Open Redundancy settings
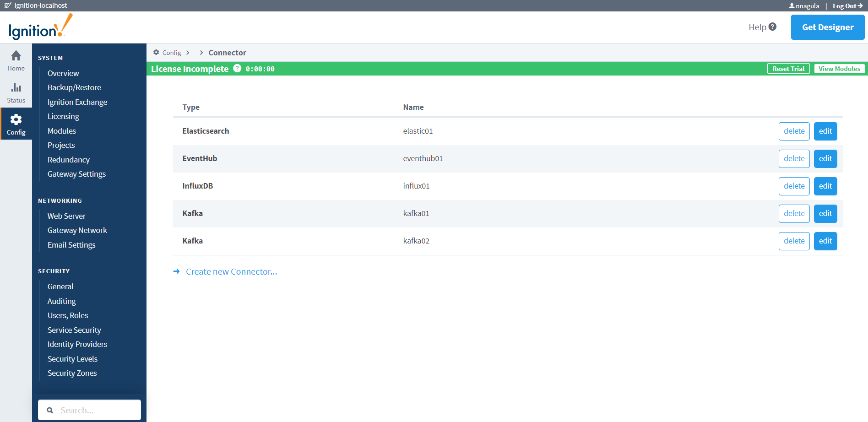Screen dimensions: 868x422 [69, 160]
